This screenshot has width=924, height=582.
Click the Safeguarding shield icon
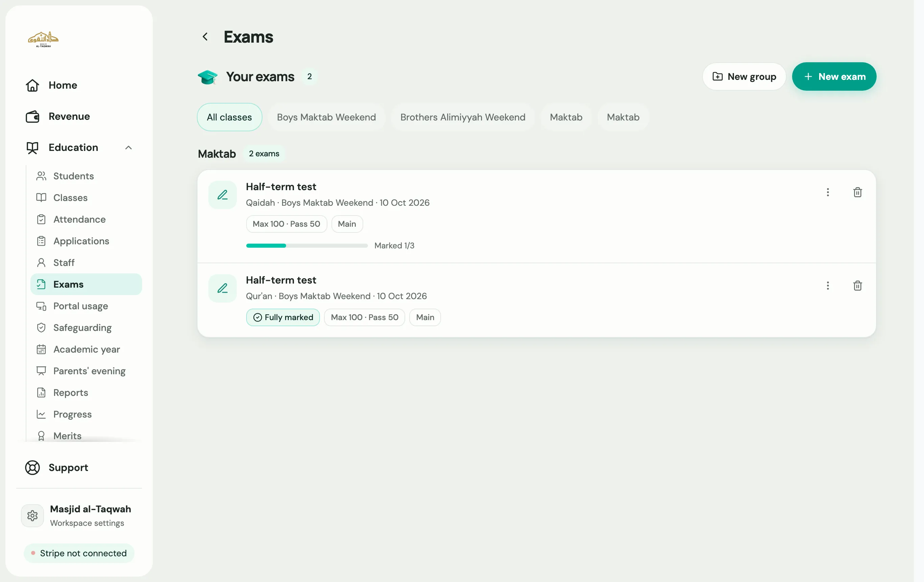(41, 328)
